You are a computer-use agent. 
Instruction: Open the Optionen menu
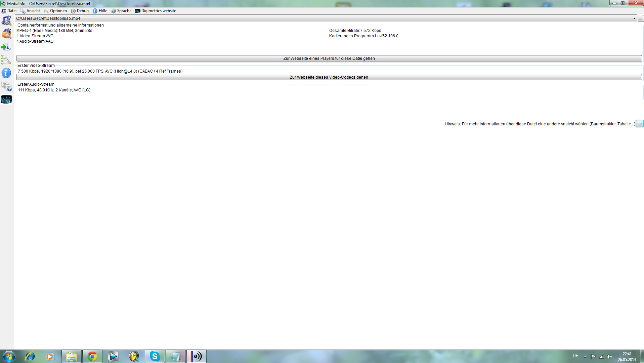pos(55,11)
